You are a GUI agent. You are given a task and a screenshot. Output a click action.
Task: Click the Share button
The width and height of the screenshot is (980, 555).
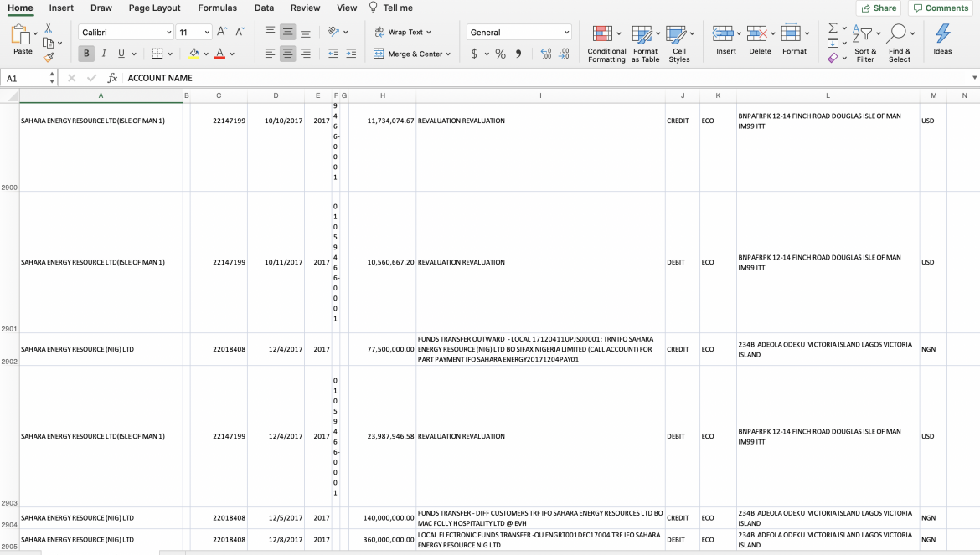coord(879,8)
